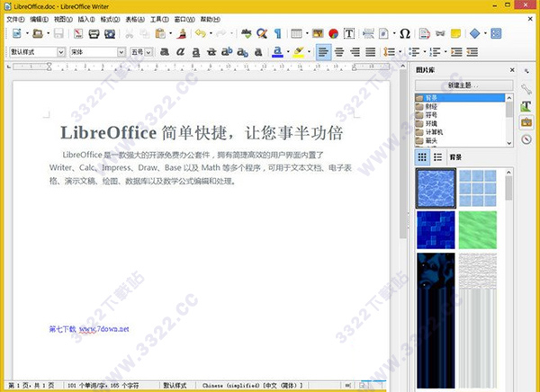
Task: Open sidebar Gallery icon
Action: [526, 122]
